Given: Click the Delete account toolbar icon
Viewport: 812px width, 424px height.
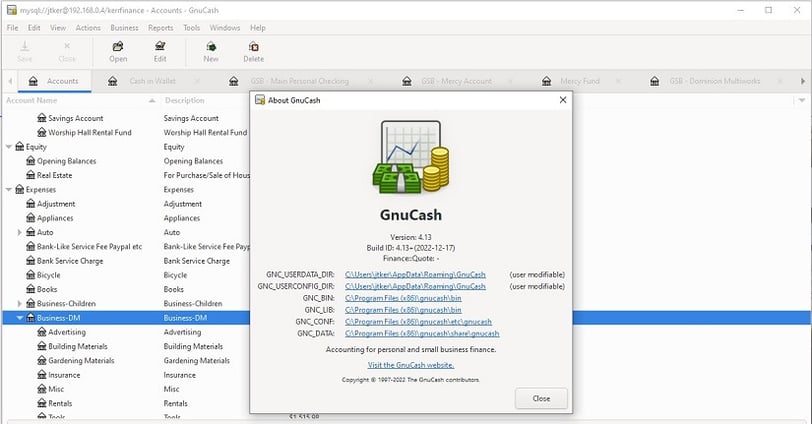Looking at the screenshot, I should pos(254,47).
